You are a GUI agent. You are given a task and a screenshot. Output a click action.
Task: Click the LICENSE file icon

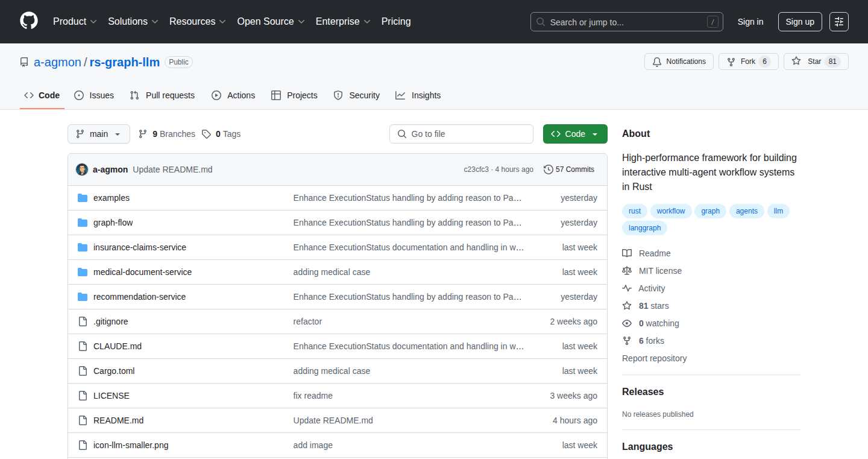83,396
